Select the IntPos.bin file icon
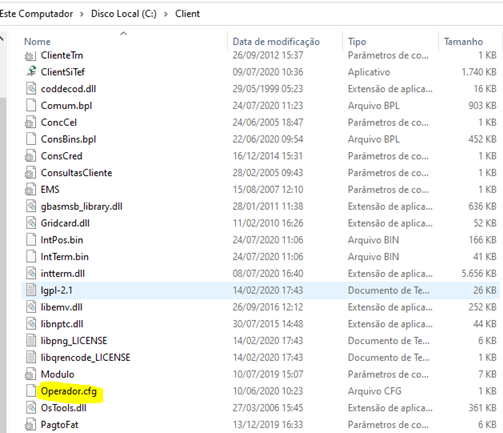Viewport: 503px width, 433px height. (31, 240)
